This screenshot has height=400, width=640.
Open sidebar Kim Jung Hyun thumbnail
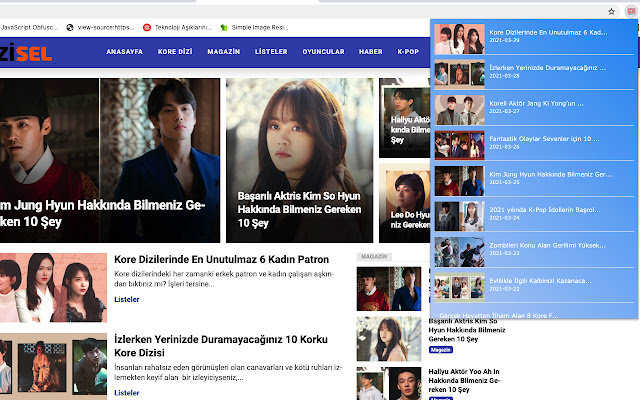point(389,289)
